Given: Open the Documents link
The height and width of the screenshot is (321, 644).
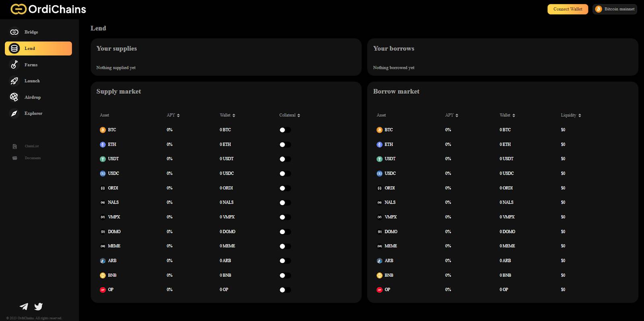Looking at the screenshot, I should pos(32,158).
